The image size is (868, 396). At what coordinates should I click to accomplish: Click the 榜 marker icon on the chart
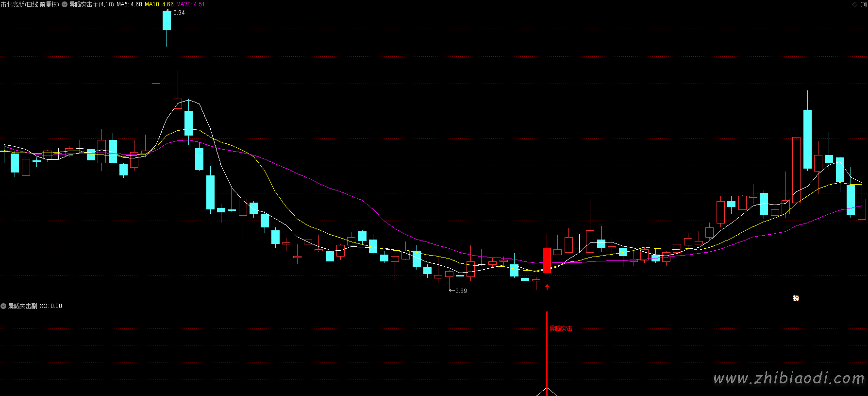pyautogui.click(x=796, y=298)
